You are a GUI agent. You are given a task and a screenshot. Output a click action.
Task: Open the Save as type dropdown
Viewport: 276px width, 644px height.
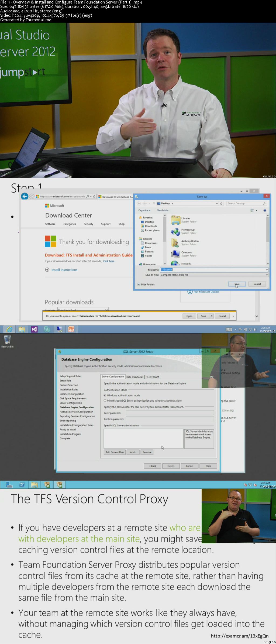(267, 275)
